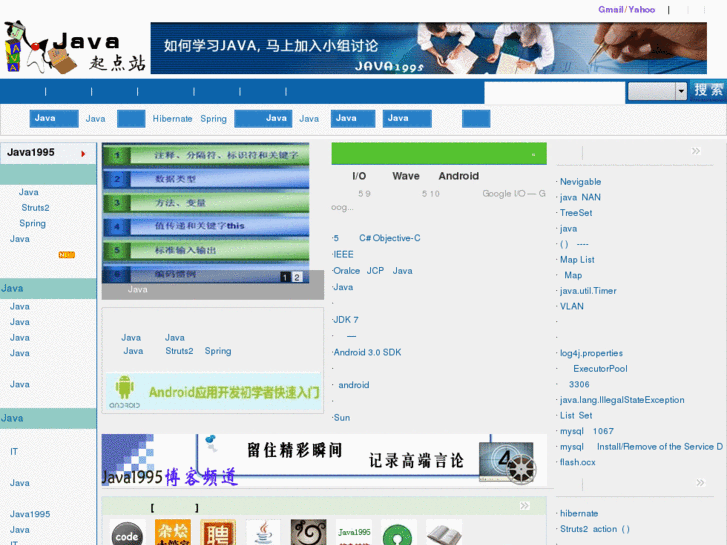Viewport: 727px width, 545px height.
Task: Click the Java duke site logo
Action: pyautogui.click(x=75, y=48)
